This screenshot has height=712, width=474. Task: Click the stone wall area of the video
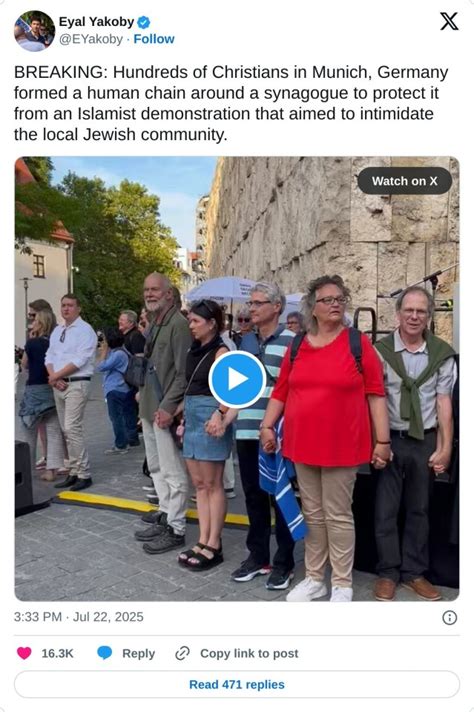(x=318, y=218)
